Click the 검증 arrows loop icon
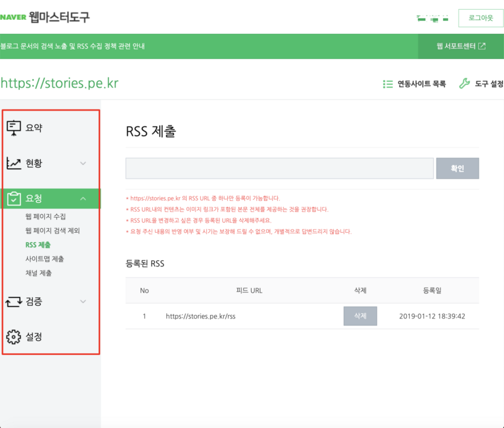The height and width of the screenshot is (428, 504). 14,302
